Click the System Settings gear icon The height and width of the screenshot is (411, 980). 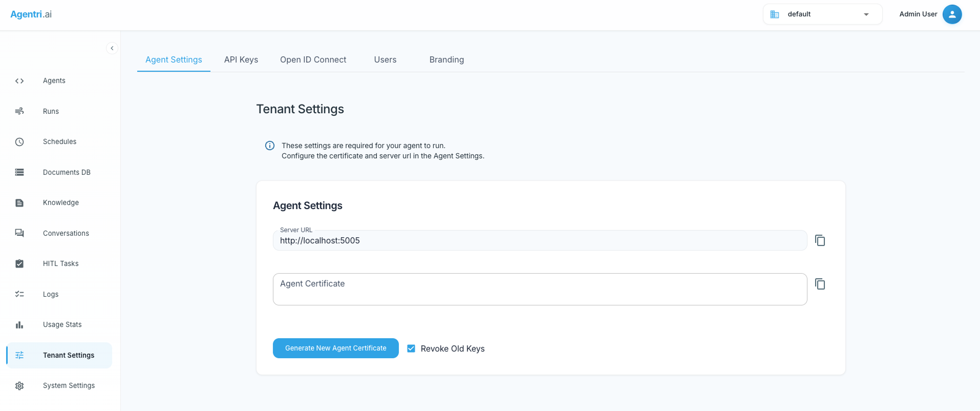[19, 386]
